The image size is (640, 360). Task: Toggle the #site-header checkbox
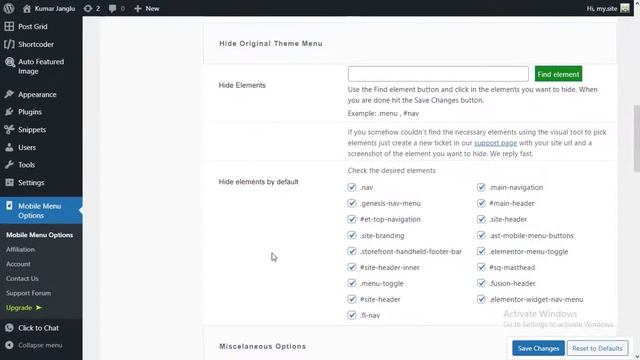pyautogui.click(x=352, y=299)
